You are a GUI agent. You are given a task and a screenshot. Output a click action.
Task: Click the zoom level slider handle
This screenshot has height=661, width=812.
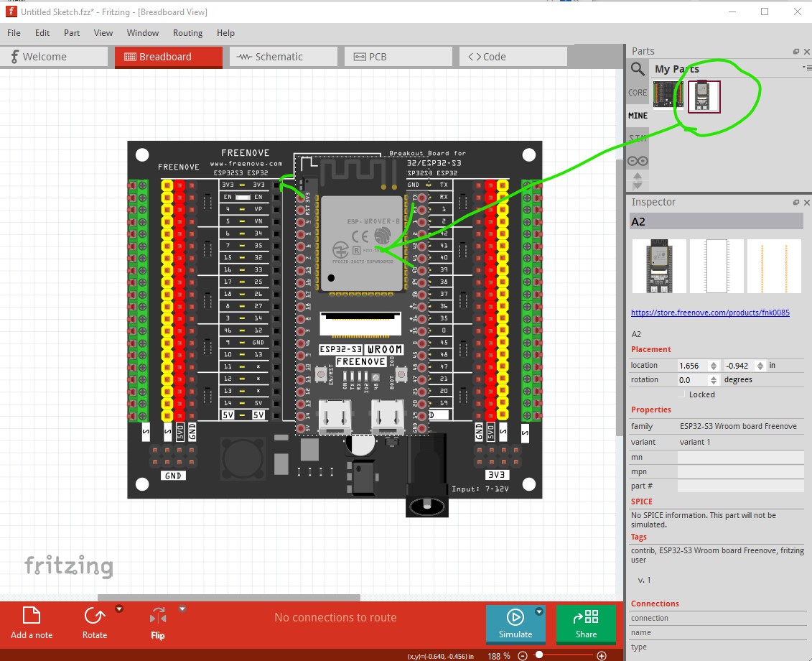tap(539, 655)
